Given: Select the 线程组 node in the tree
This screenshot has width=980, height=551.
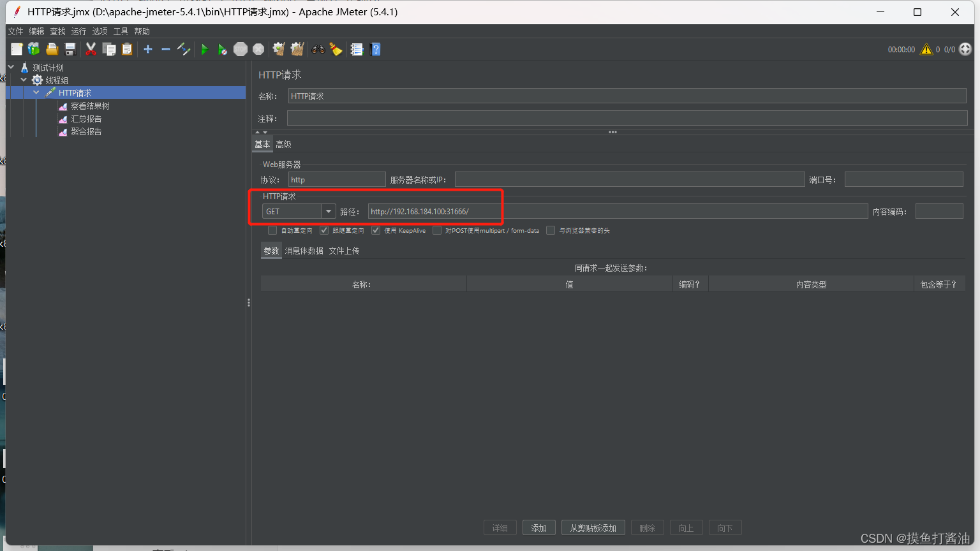Looking at the screenshot, I should (x=57, y=80).
